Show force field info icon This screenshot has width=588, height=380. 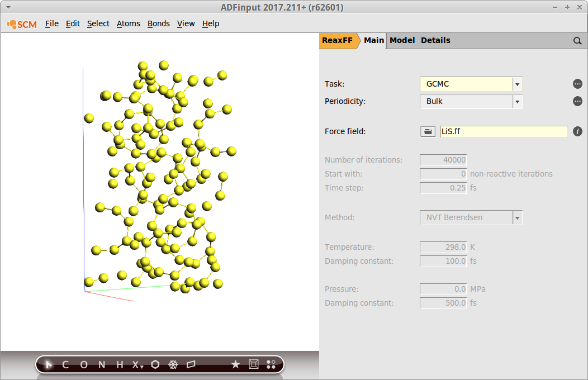tap(577, 131)
